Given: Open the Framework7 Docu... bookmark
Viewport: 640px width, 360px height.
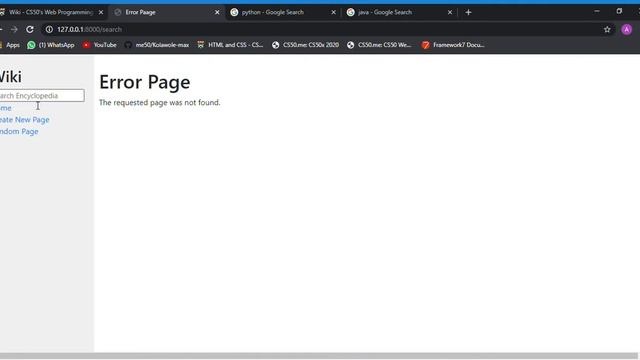Looking at the screenshot, I should coord(453,45).
